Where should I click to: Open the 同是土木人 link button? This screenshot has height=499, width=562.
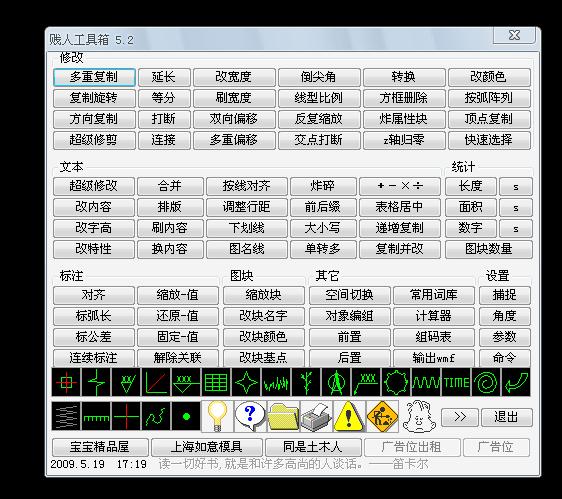click(313, 447)
